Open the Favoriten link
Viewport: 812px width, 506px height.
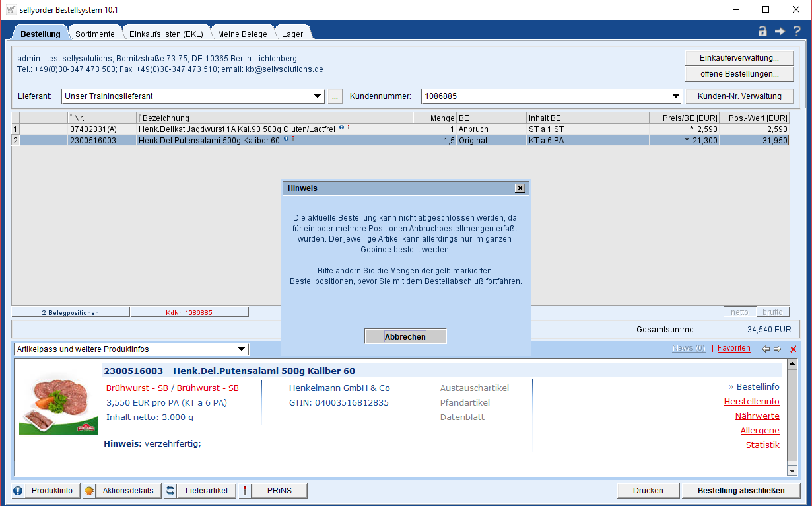click(734, 348)
